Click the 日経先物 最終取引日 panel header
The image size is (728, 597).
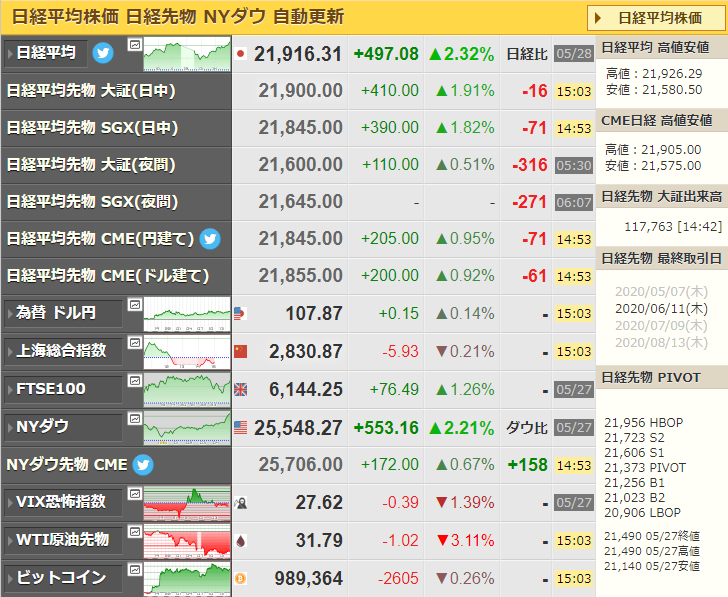coord(662,258)
